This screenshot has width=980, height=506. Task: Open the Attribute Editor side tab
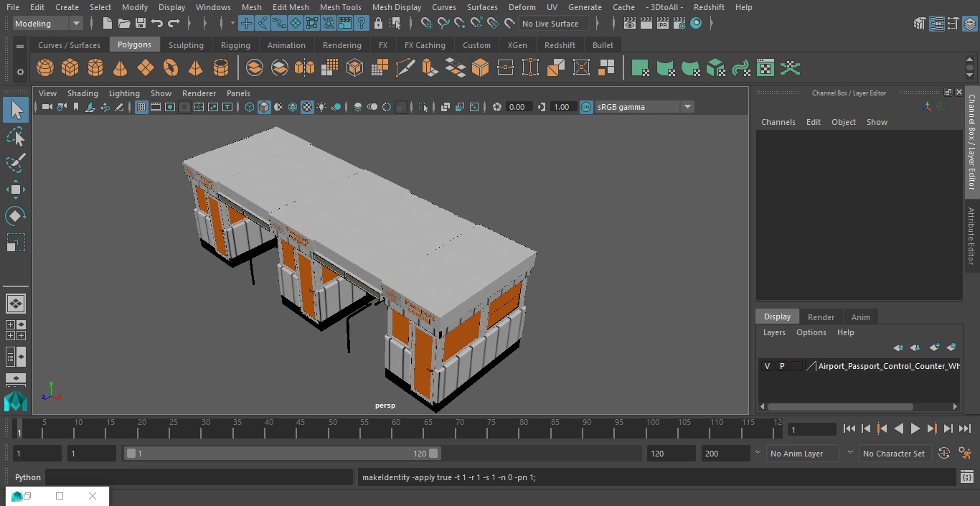tap(971, 236)
